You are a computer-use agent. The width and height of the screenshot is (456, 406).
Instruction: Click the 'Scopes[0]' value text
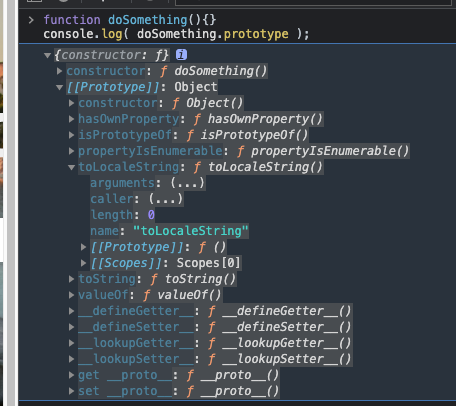click(209, 263)
